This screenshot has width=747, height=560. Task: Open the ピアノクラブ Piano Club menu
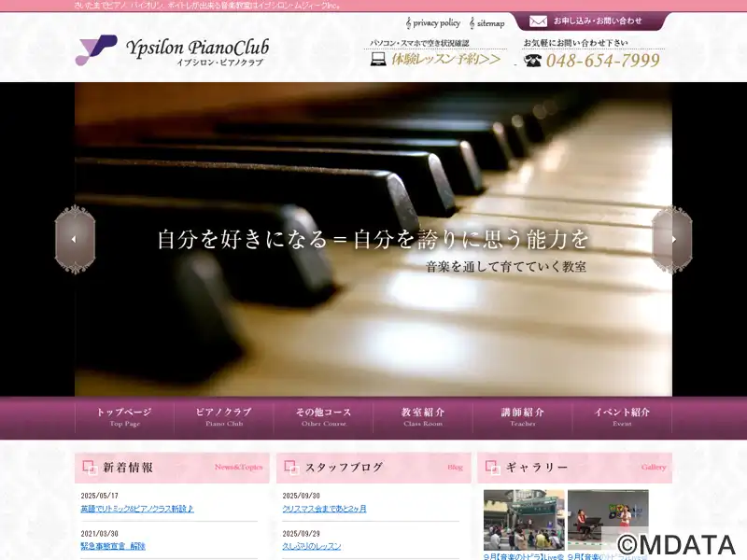pyautogui.click(x=224, y=416)
